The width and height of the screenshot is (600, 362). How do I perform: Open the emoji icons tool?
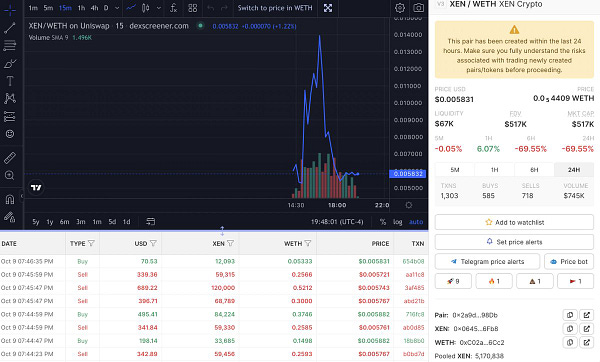pyautogui.click(x=10, y=134)
